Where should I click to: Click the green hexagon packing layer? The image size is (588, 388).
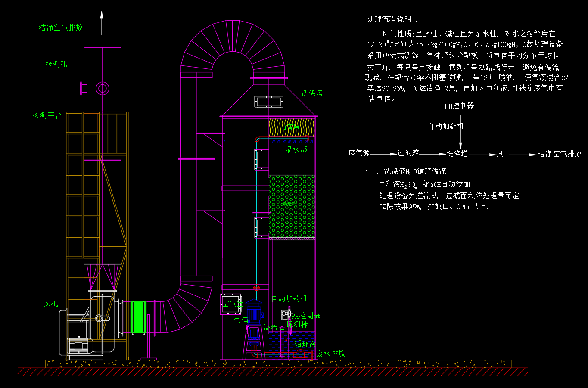tap(292, 205)
